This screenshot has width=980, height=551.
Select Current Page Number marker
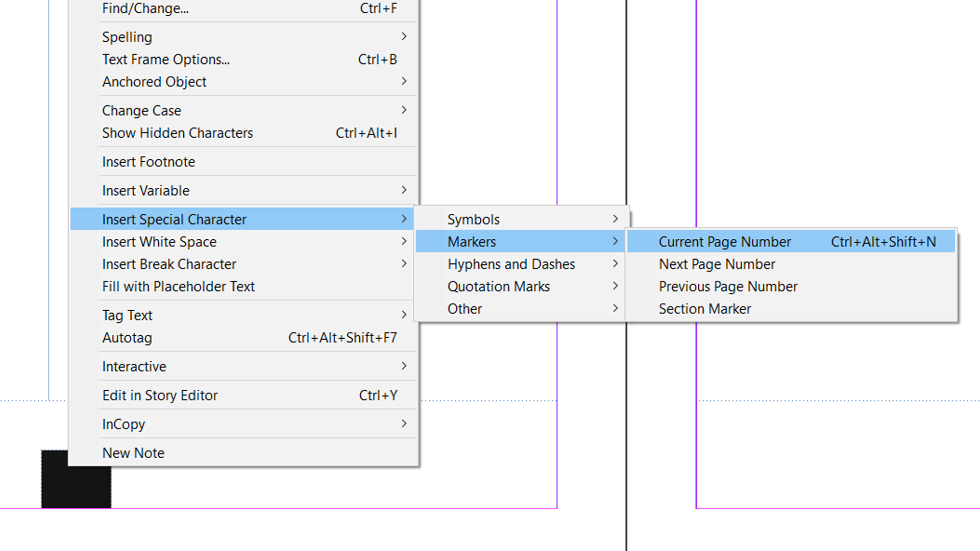tap(725, 241)
